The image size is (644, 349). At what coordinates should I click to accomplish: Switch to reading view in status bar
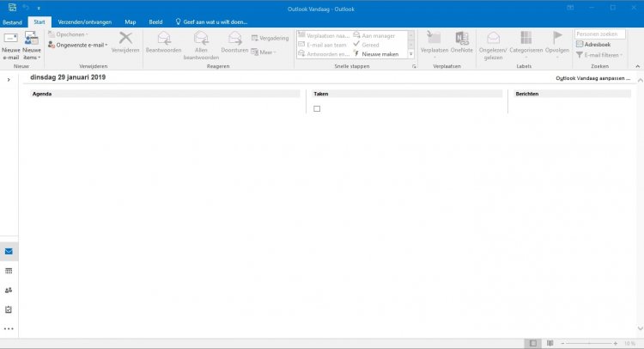[549, 342]
